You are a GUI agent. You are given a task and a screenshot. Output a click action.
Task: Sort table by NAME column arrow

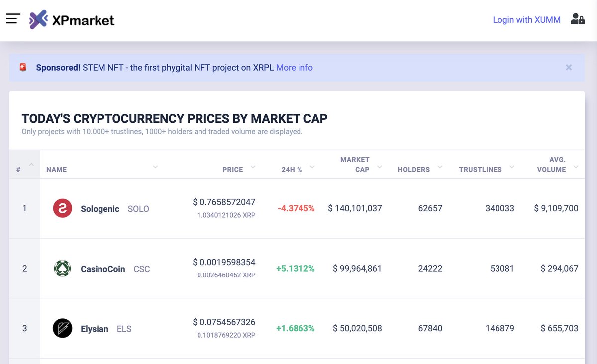click(x=155, y=167)
